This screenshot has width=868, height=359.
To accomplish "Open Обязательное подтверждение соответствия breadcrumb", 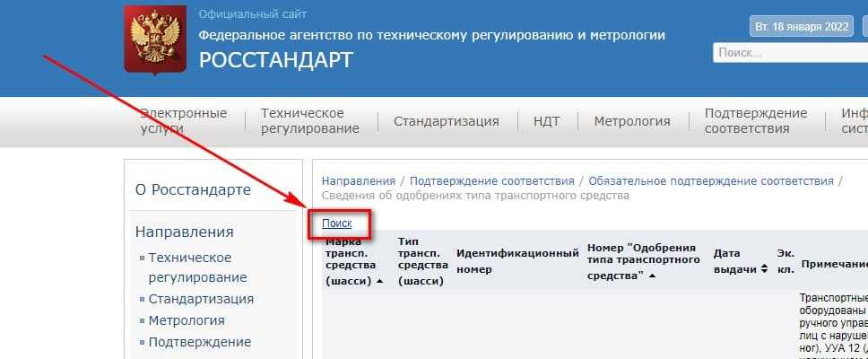I will pyautogui.click(x=710, y=180).
